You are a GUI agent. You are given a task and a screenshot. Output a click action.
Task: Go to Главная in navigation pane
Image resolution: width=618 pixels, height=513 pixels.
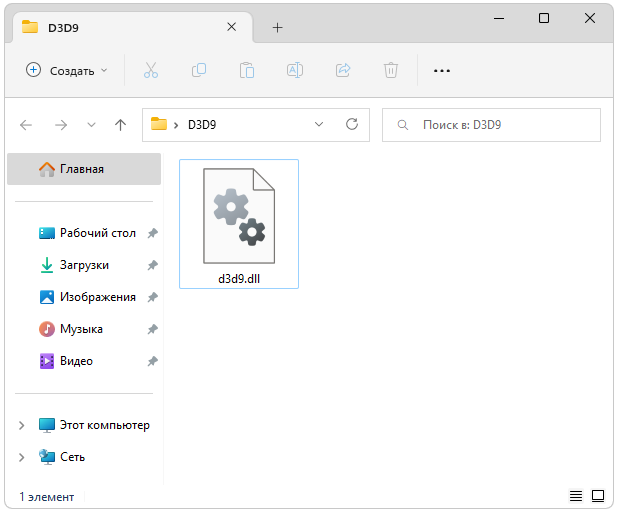[x=80, y=169]
